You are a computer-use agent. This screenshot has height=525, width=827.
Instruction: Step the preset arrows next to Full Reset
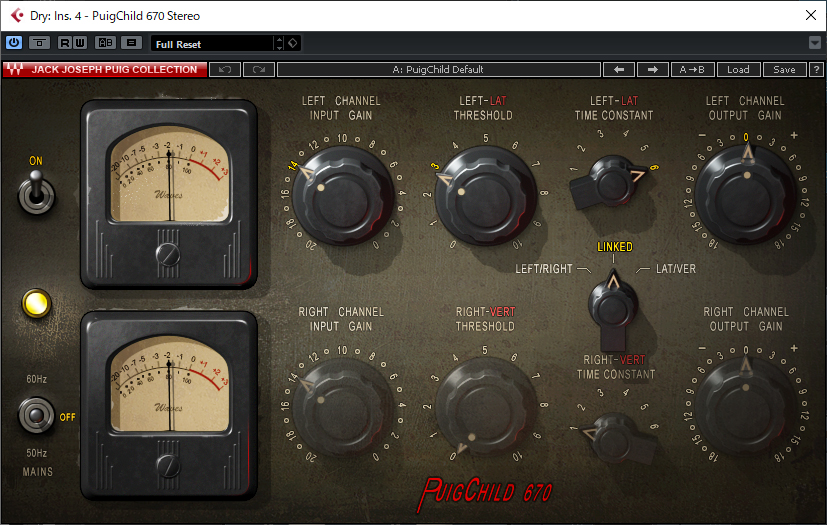(x=279, y=43)
